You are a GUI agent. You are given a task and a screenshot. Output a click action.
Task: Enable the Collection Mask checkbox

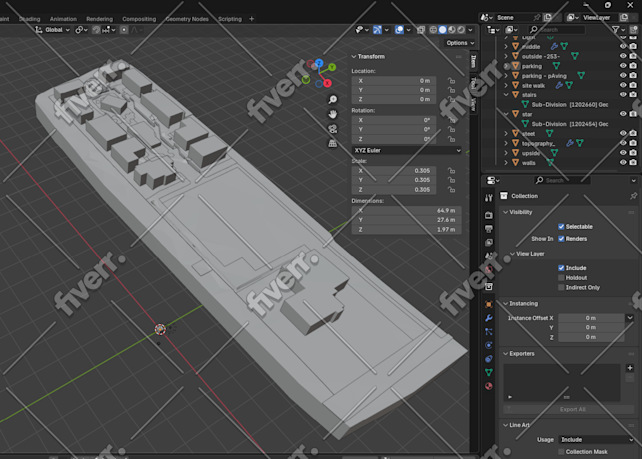click(x=561, y=452)
